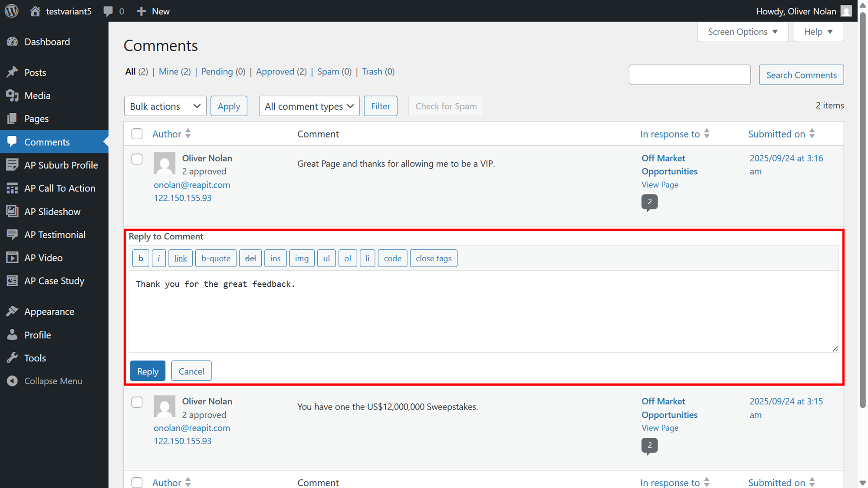
Task: Open the Tools wrench icon in sidebar
Action: coord(12,358)
